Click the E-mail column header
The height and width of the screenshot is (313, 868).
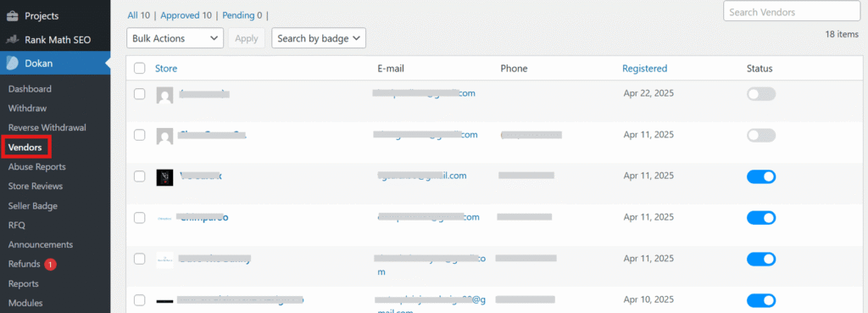point(390,69)
